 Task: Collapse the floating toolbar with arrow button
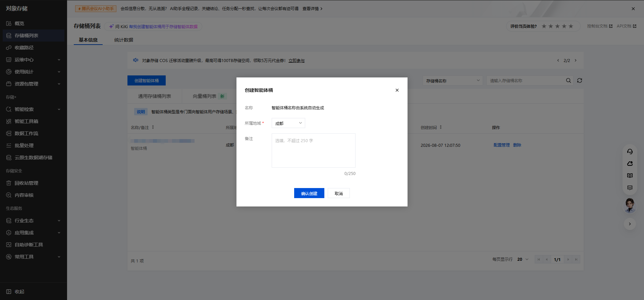(630, 224)
